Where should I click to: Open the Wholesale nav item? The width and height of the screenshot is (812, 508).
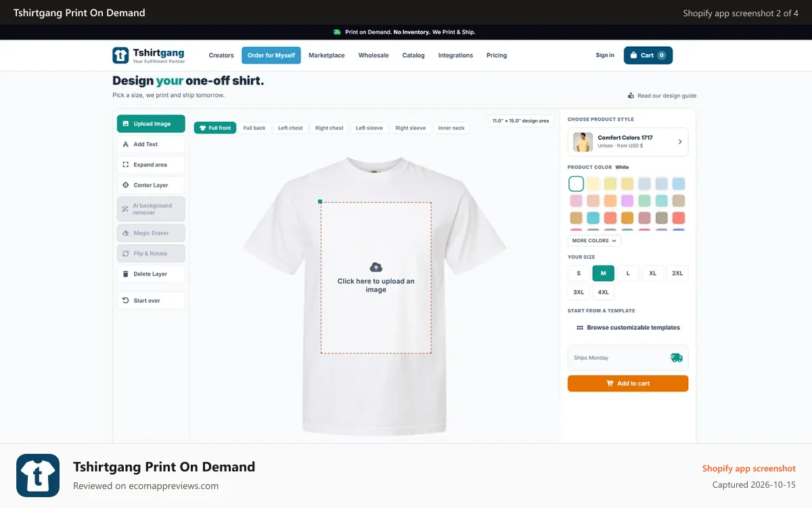374,56
